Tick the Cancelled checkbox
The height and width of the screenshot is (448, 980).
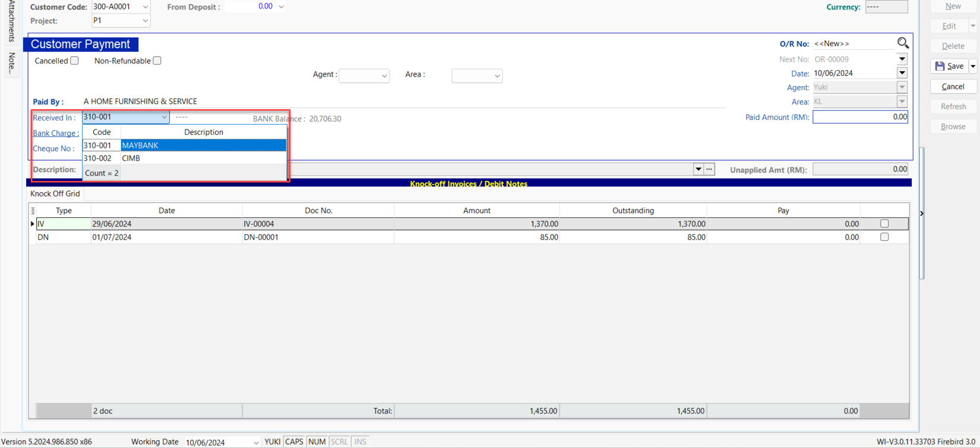point(74,61)
